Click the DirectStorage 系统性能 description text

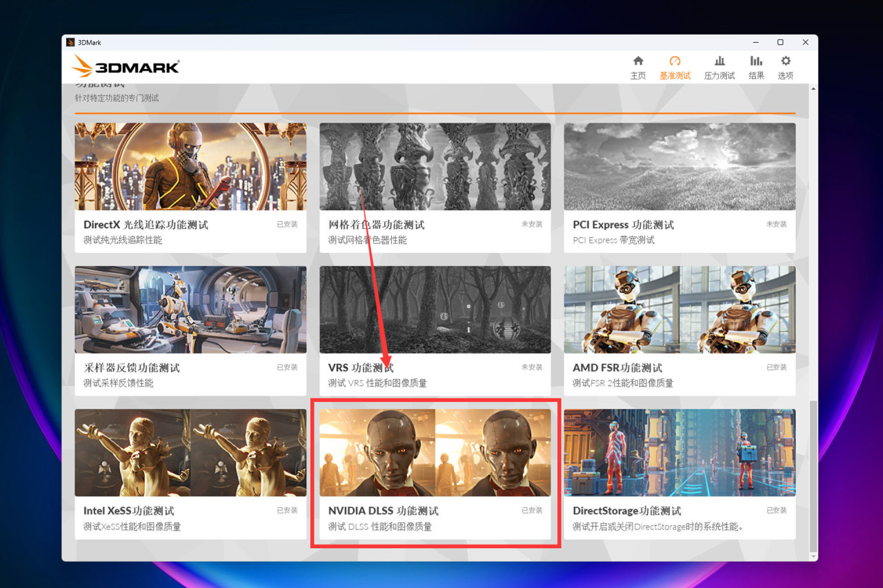pos(657,527)
